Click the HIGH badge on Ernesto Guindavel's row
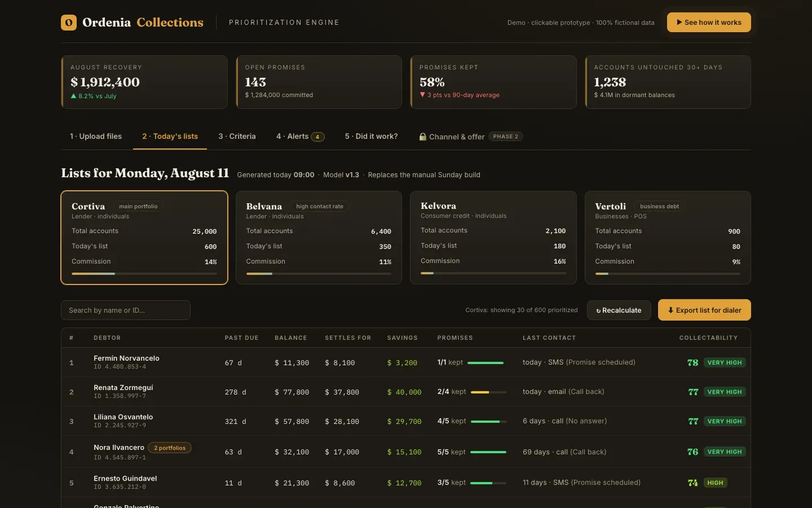812x508 pixels. coord(715,483)
